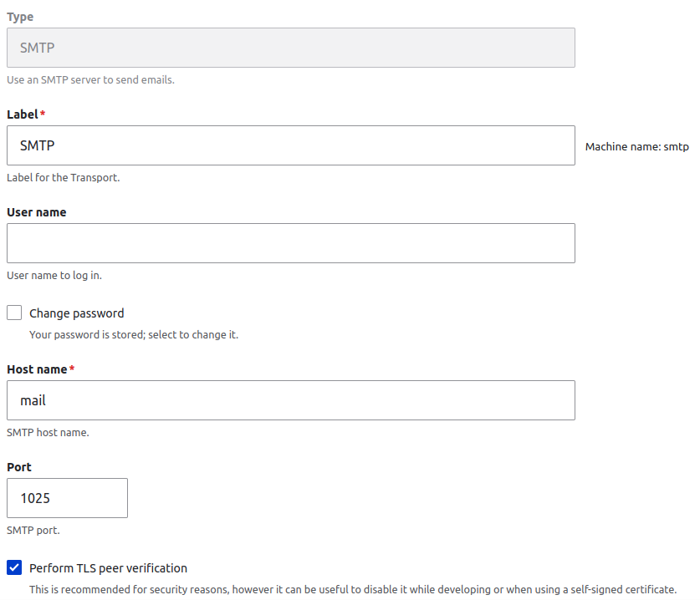Click the 'Change password' label text
The height and width of the screenshot is (600, 700).
point(77,313)
